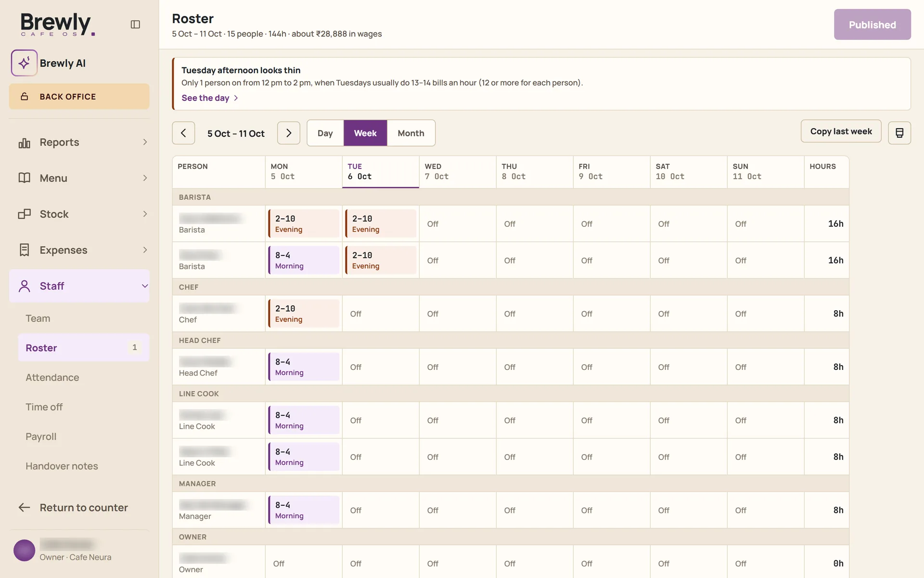Click the Staff person icon
The width and height of the screenshot is (924, 578).
pyautogui.click(x=25, y=286)
